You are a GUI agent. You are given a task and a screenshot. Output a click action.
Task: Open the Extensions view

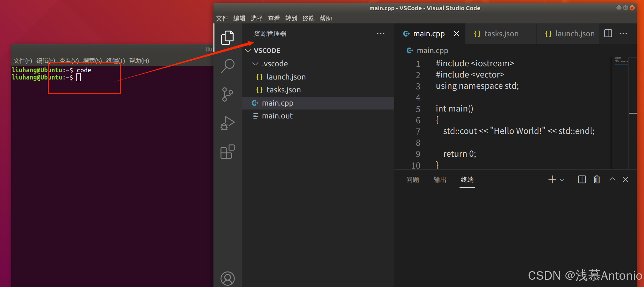[227, 152]
